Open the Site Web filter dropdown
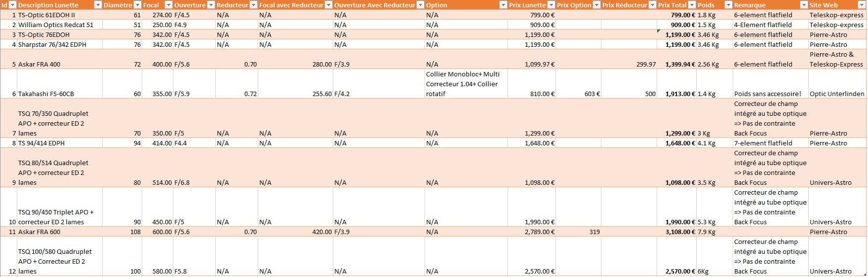Viewport: 868px width, 277px height. (862, 5)
